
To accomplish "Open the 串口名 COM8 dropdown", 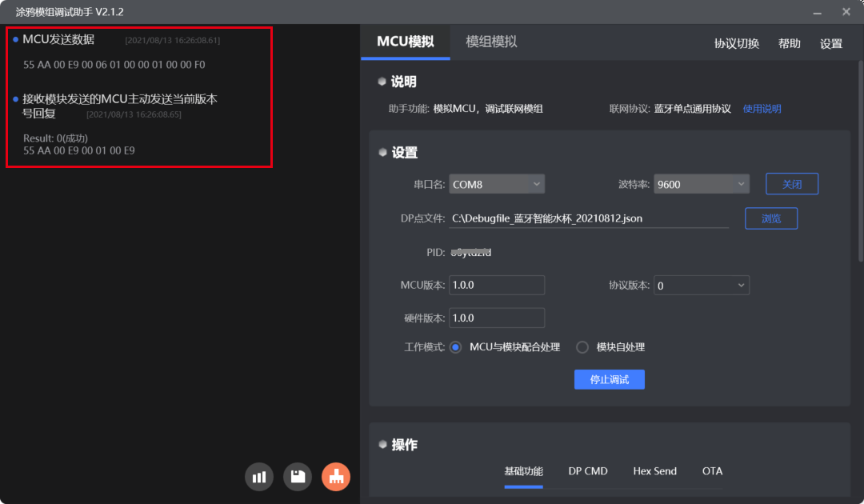I will 497,184.
